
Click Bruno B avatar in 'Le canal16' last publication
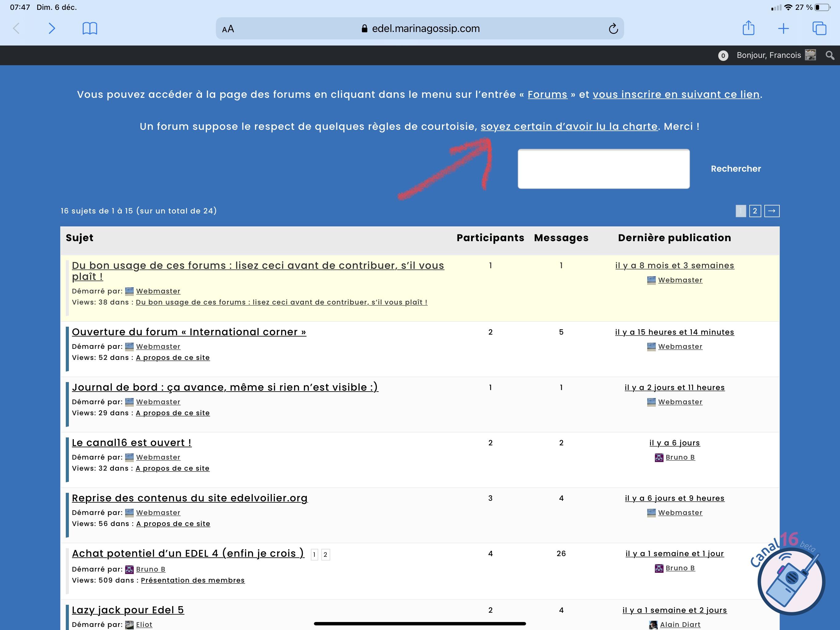pos(659,457)
